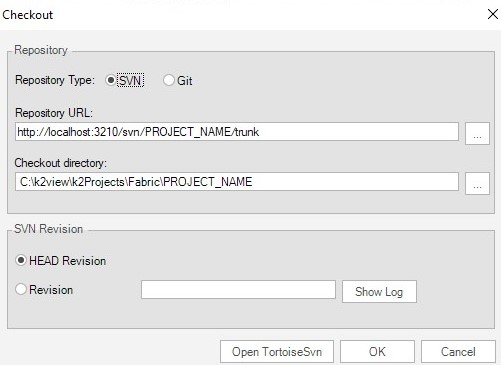Viewport: 501px width, 365px height.
Task: Focus the Revision number input box
Action: [x=238, y=290]
